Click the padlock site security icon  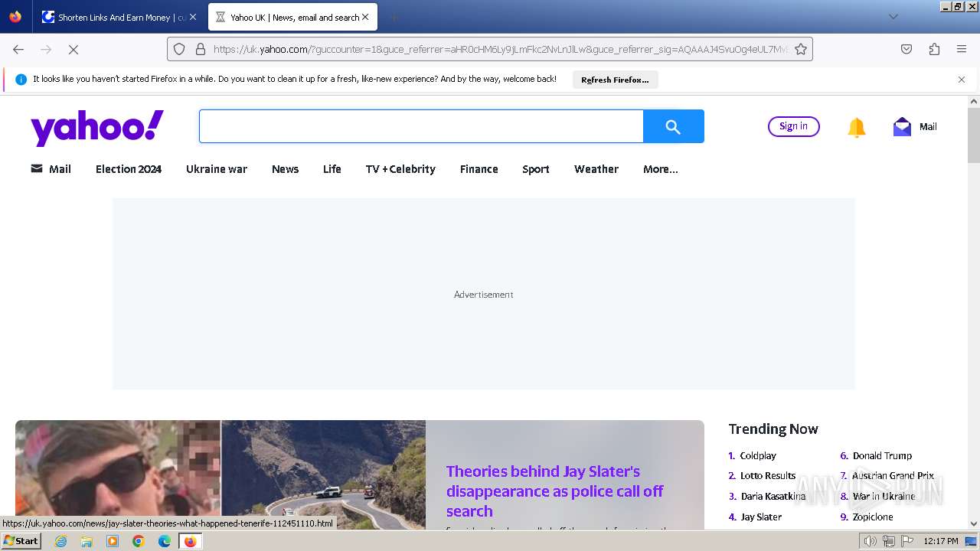coord(201,49)
